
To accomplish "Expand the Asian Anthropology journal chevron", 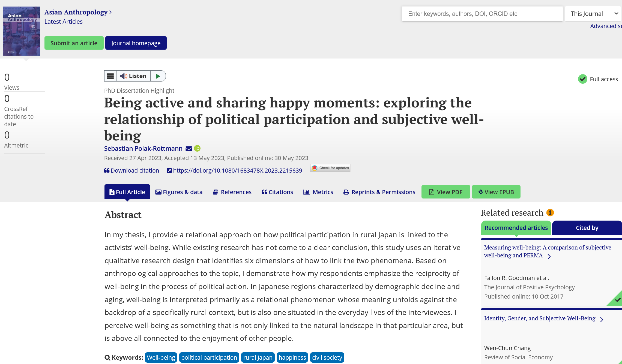I will [110, 13].
